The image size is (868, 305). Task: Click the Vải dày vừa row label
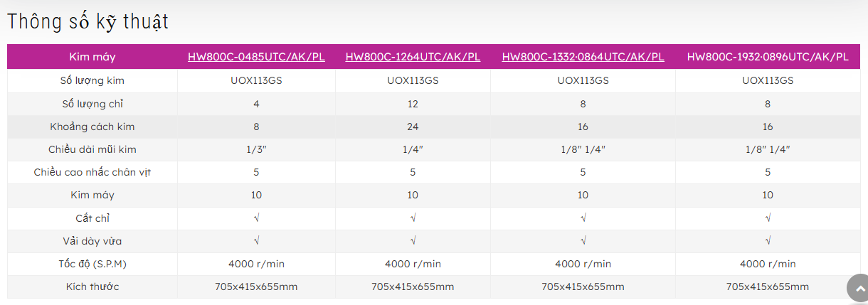click(x=92, y=241)
